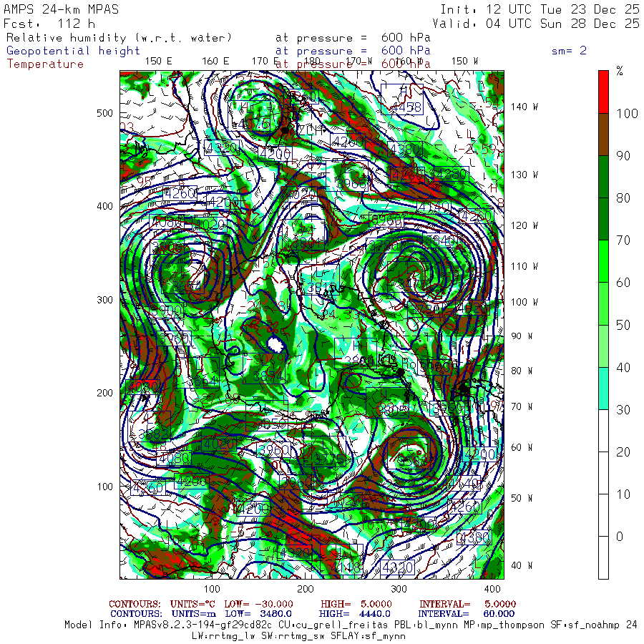Click the 'Fcst: 112 h' forecast hour text

click(x=49, y=24)
